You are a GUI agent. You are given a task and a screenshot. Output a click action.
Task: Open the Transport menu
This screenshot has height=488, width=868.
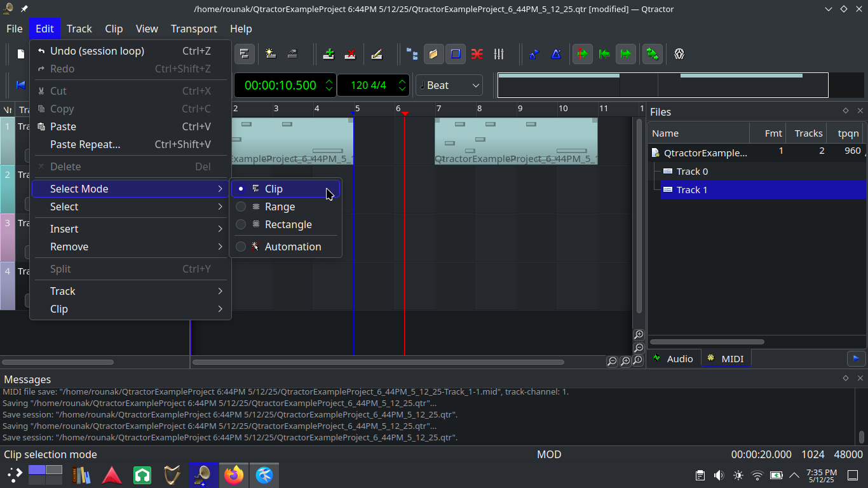coord(194,29)
